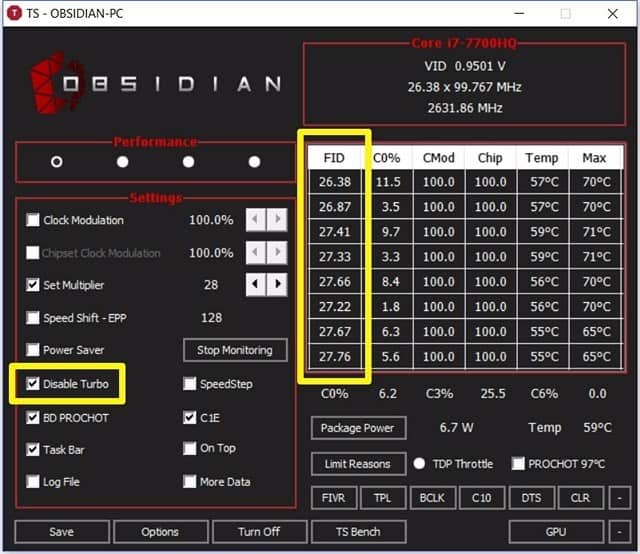
Task: Increase Clock Modulation with right arrow
Action: point(277,220)
